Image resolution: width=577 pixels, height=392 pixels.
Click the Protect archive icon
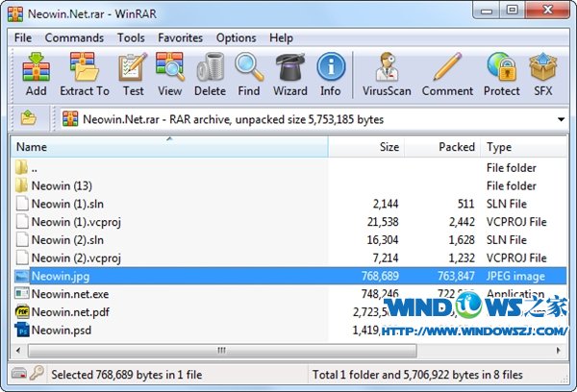click(501, 73)
